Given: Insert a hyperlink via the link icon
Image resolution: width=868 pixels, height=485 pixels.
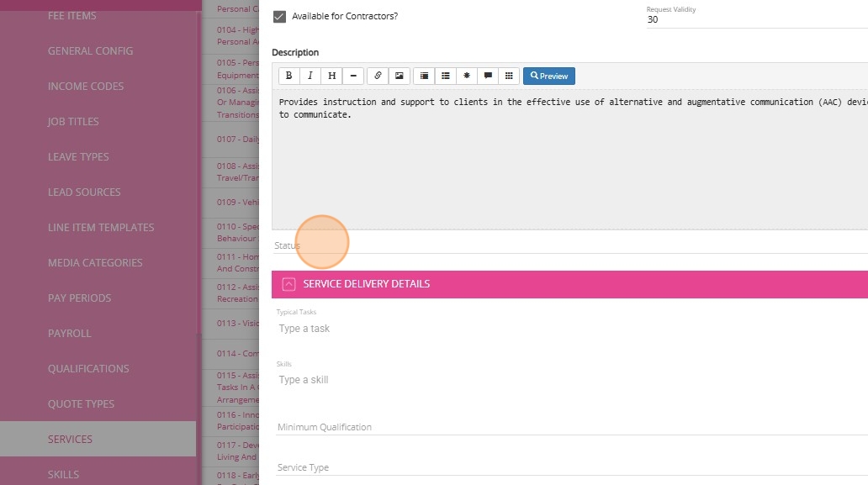Looking at the screenshot, I should tap(378, 76).
